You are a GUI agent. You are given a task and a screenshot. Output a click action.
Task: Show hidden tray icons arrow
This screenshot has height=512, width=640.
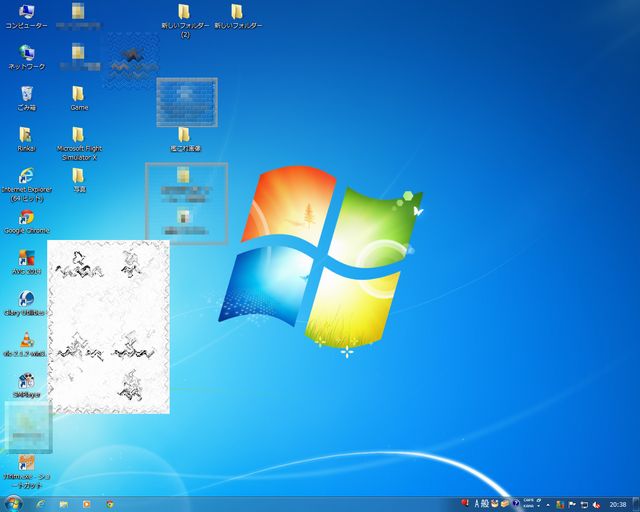click(548, 505)
